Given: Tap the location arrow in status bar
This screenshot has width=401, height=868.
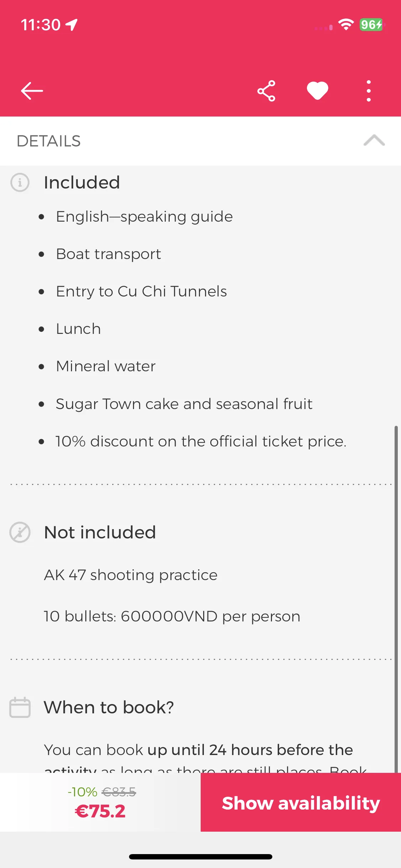Looking at the screenshot, I should point(72,25).
